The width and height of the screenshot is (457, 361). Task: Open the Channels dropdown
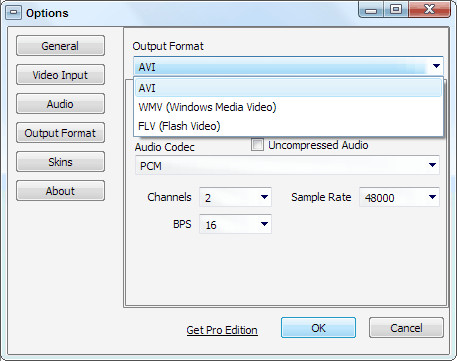[x=235, y=197]
